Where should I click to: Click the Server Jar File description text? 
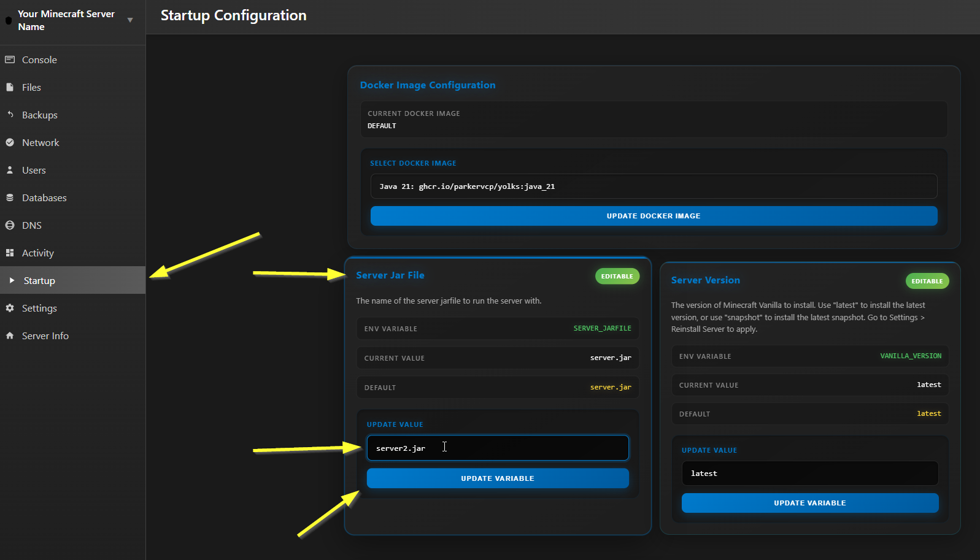(x=449, y=301)
